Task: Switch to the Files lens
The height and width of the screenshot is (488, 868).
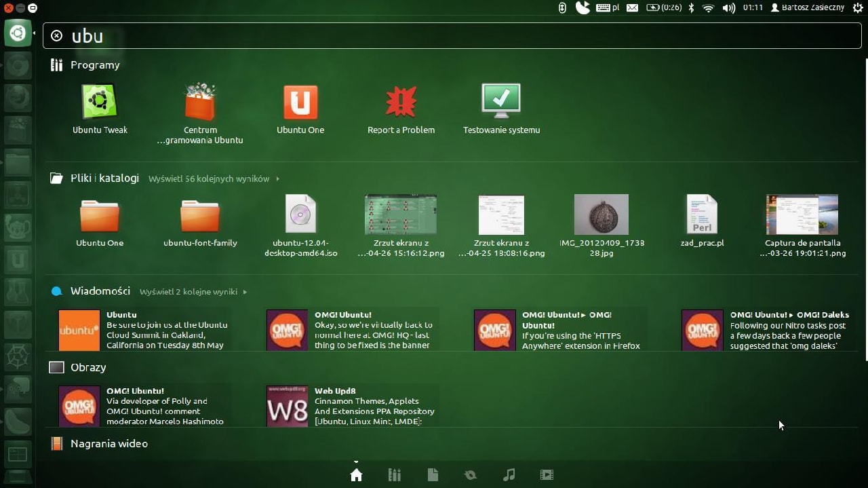Action: click(433, 475)
